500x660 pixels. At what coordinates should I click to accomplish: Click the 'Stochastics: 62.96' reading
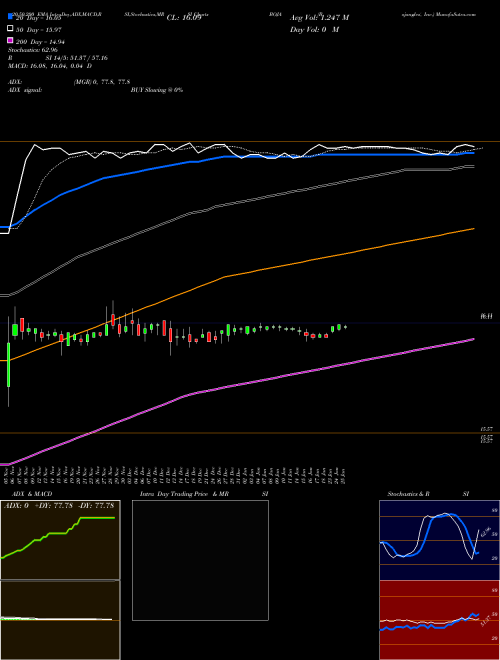pyautogui.click(x=32, y=50)
